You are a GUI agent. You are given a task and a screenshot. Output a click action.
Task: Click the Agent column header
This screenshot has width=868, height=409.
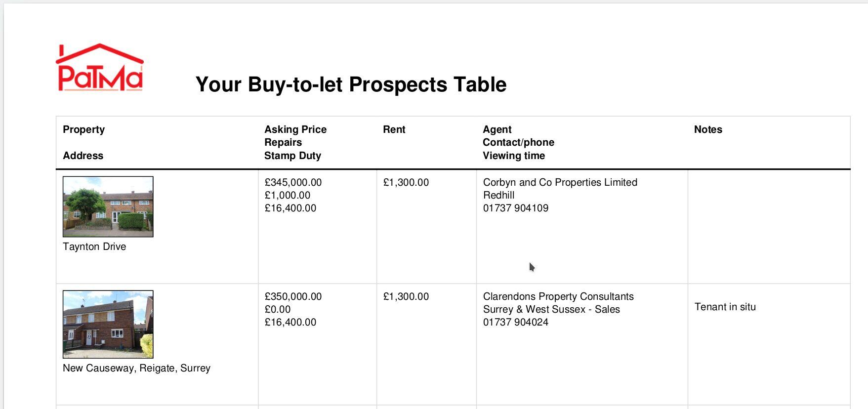(497, 129)
